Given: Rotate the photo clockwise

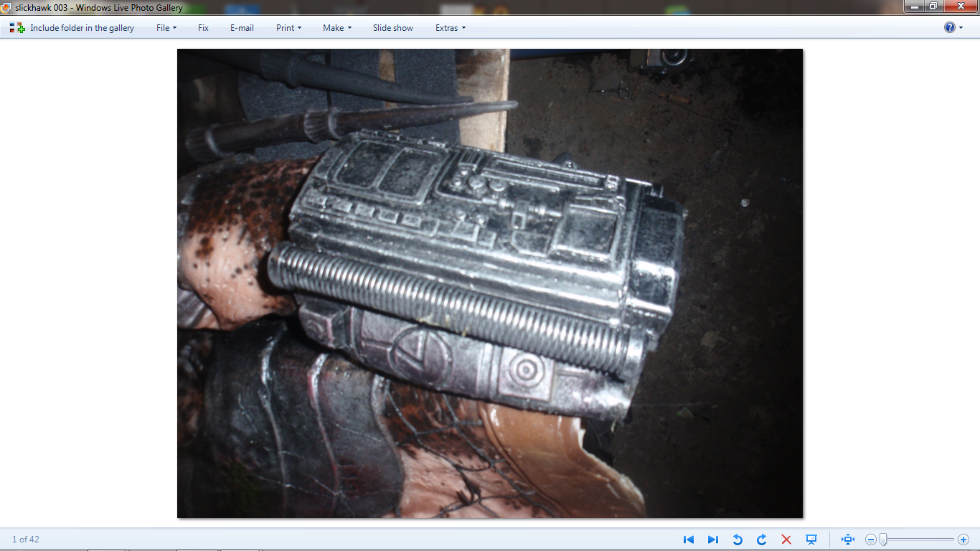Looking at the screenshot, I should pos(762,540).
